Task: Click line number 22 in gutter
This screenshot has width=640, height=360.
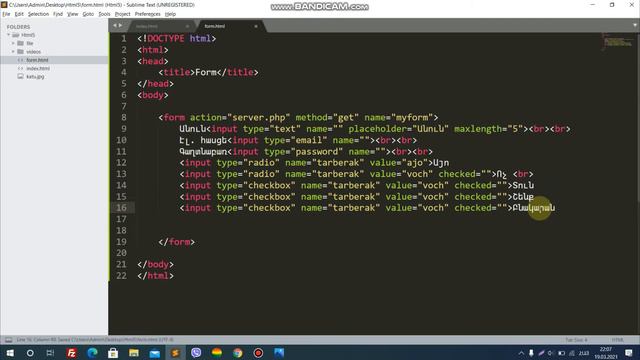Action: [x=121, y=276]
